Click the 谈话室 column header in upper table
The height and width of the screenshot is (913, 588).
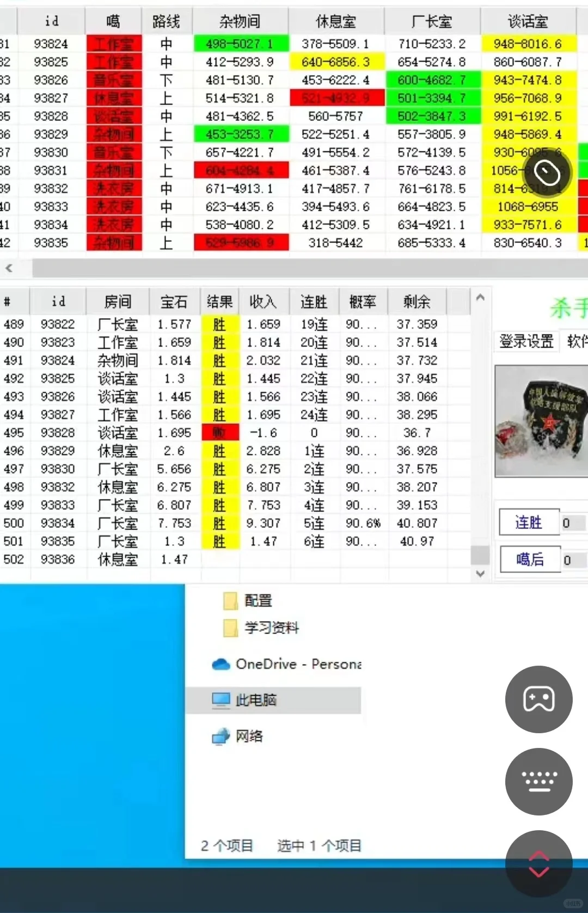click(x=528, y=21)
